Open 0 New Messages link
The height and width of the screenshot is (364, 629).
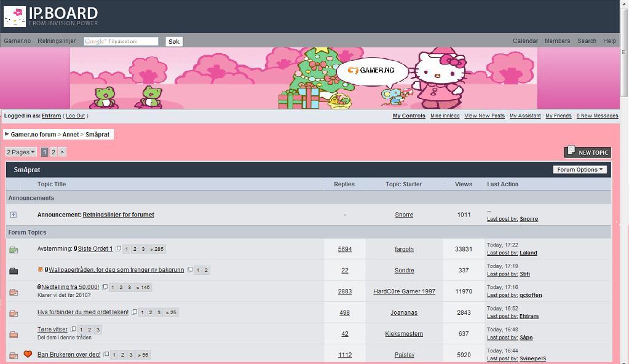click(x=597, y=116)
